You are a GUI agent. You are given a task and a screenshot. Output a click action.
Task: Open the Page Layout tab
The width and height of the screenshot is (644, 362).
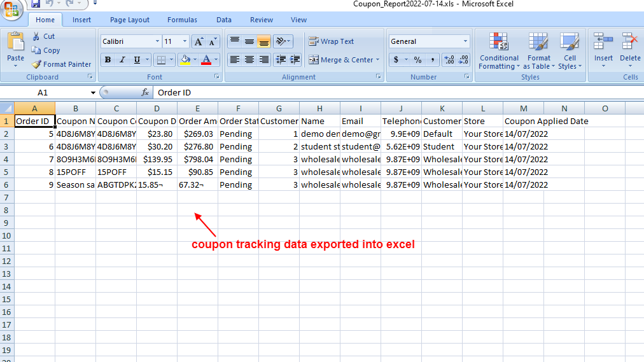tap(130, 20)
